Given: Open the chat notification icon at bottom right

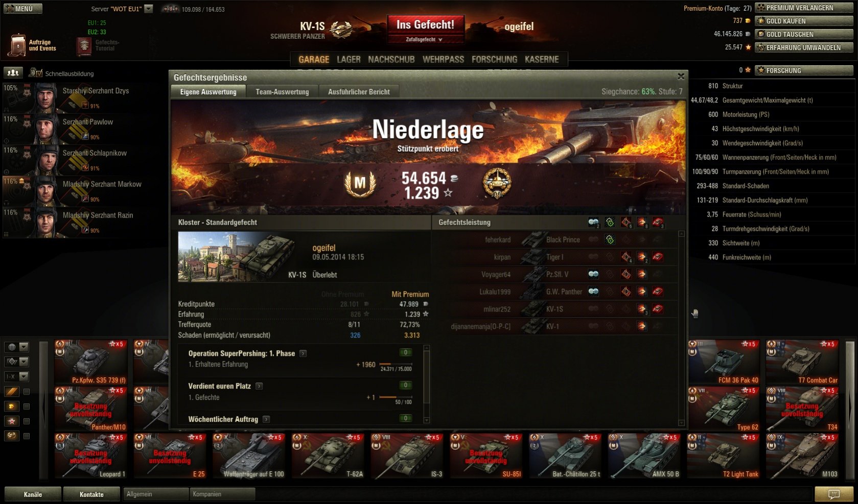Looking at the screenshot, I should [x=833, y=494].
